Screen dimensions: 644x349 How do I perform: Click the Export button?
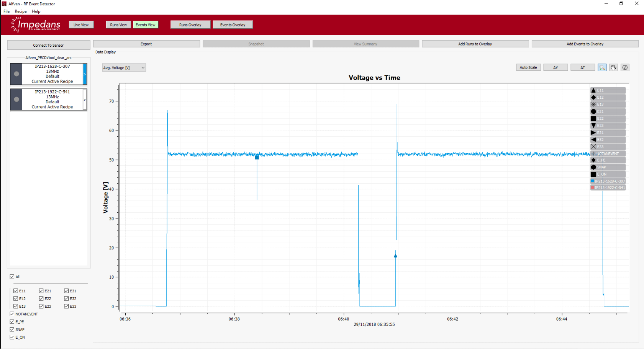click(x=146, y=44)
